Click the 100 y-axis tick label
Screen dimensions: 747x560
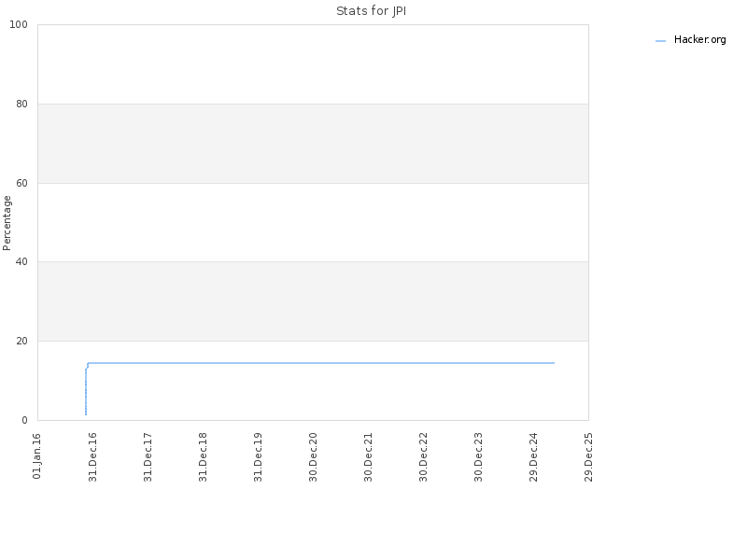[x=19, y=24]
